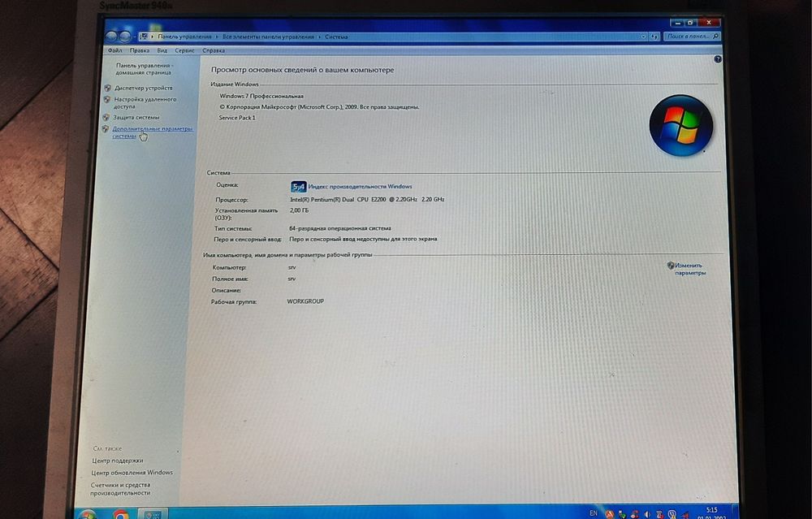The height and width of the screenshot is (519, 812).
Task: Open the recent pages dropdown next to the Forward button
Action: tap(134, 37)
